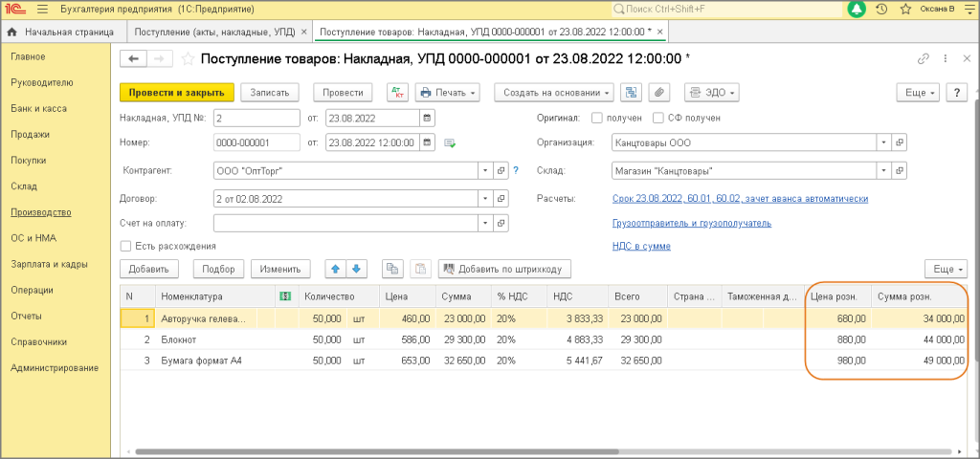
Task: Open calendar picker for Накладная date
Action: [x=426, y=119]
